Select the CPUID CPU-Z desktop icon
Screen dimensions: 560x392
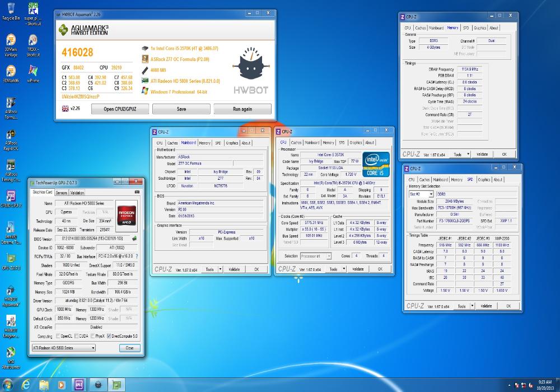click(x=11, y=198)
